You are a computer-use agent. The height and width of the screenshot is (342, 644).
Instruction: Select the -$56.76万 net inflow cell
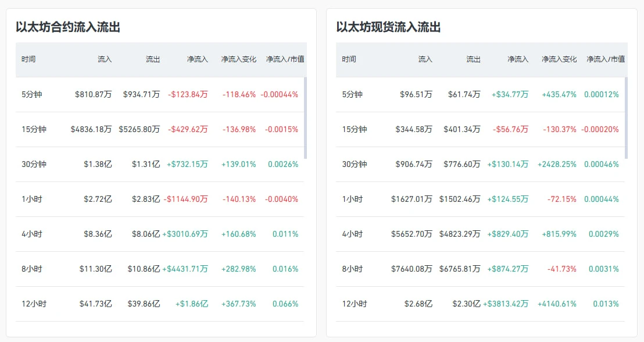coord(510,130)
